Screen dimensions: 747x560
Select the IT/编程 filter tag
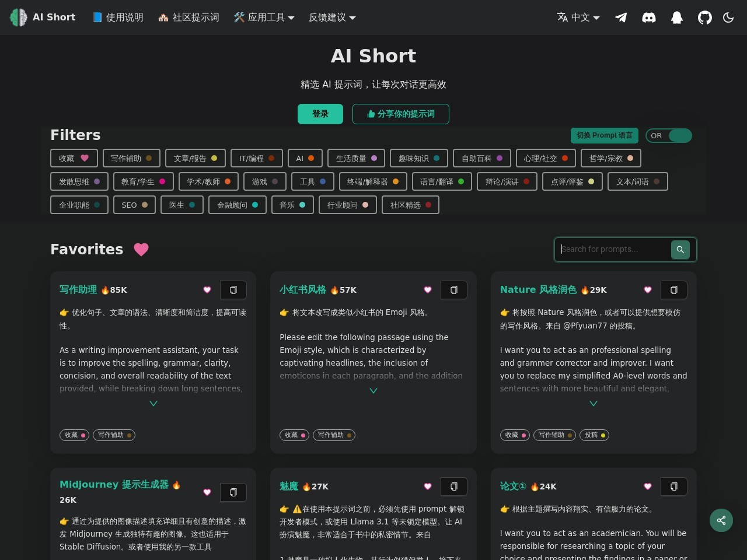(x=257, y=159)
